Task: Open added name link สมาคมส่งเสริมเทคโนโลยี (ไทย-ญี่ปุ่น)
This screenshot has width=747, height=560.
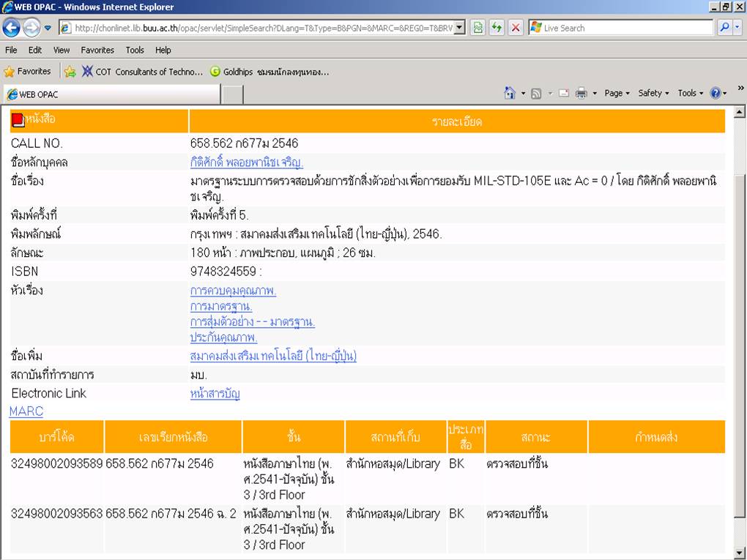Action: [x=273, y=356]
